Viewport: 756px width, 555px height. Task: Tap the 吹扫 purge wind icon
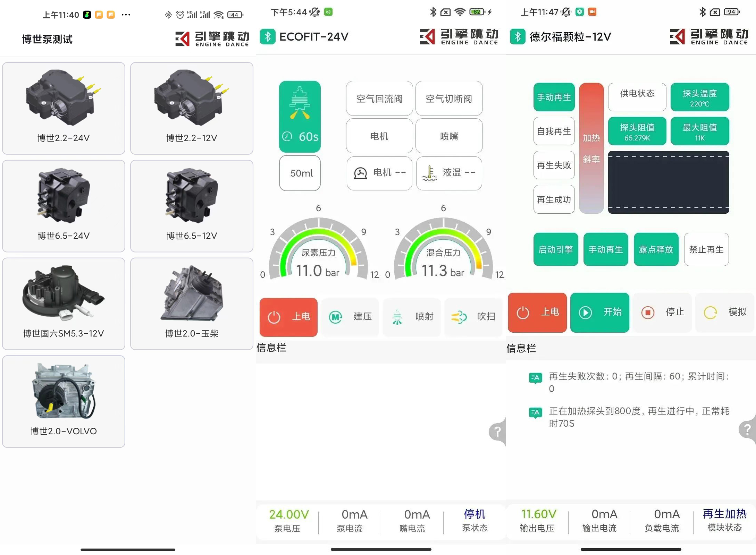coord(459,317)
